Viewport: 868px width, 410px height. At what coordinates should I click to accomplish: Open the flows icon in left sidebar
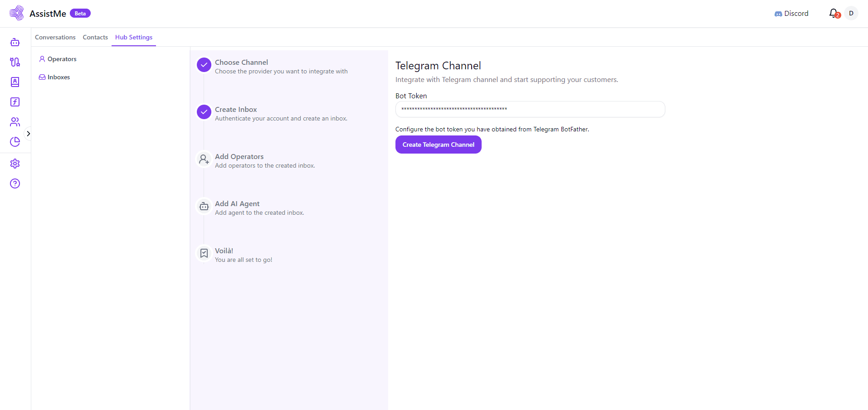tap(15, 62)
